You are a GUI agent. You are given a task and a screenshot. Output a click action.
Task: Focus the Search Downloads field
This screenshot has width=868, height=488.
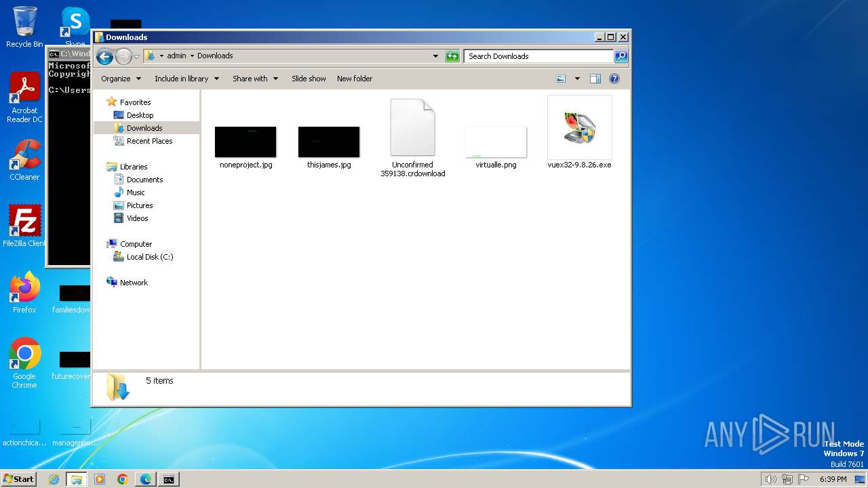pos(539,56)
